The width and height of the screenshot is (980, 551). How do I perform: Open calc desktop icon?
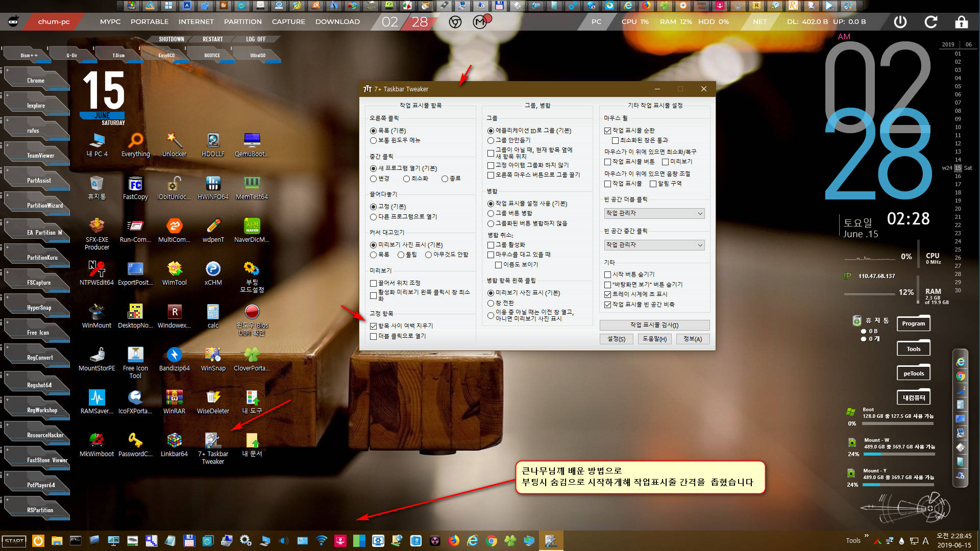click(x=213, y=316)
